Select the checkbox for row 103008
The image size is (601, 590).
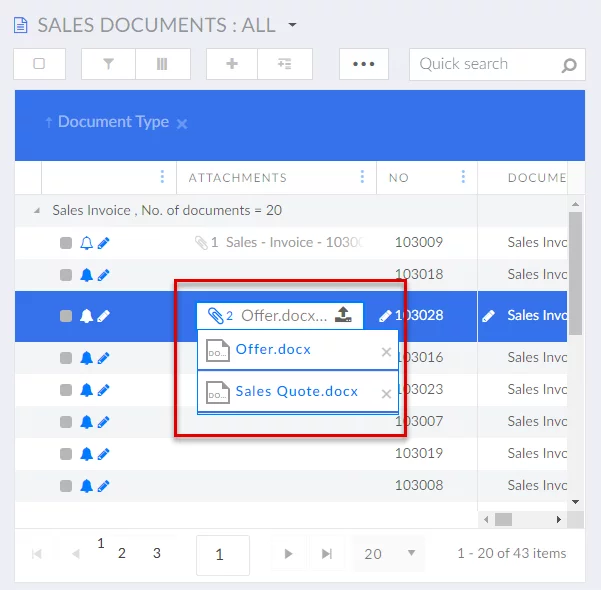coord(66,486)
